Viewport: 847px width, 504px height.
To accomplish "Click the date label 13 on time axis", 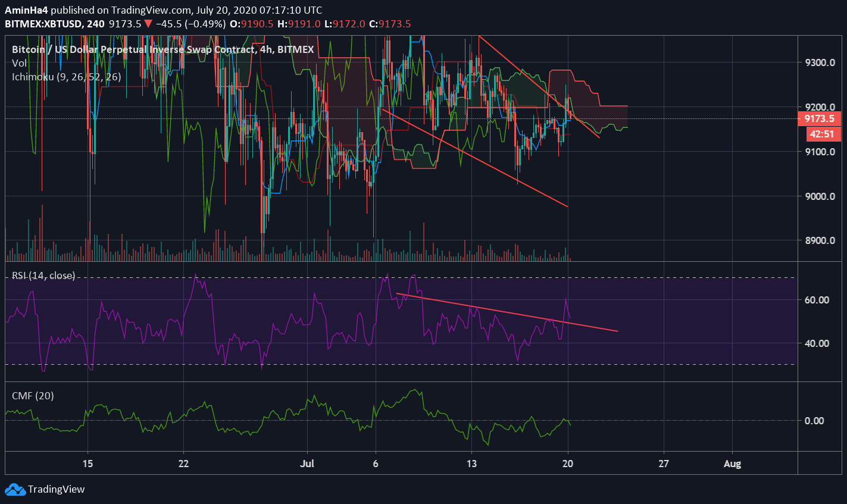I will click(471, 464).
